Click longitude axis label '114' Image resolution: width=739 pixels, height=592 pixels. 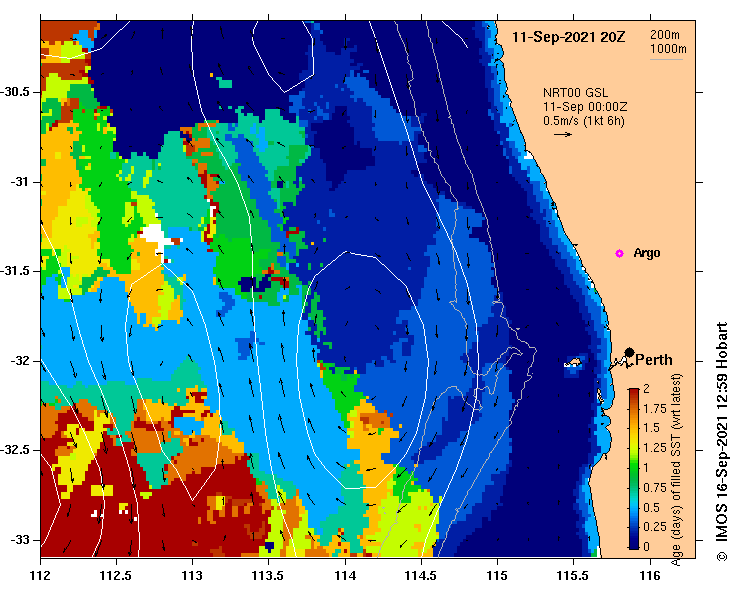[345, 576]
